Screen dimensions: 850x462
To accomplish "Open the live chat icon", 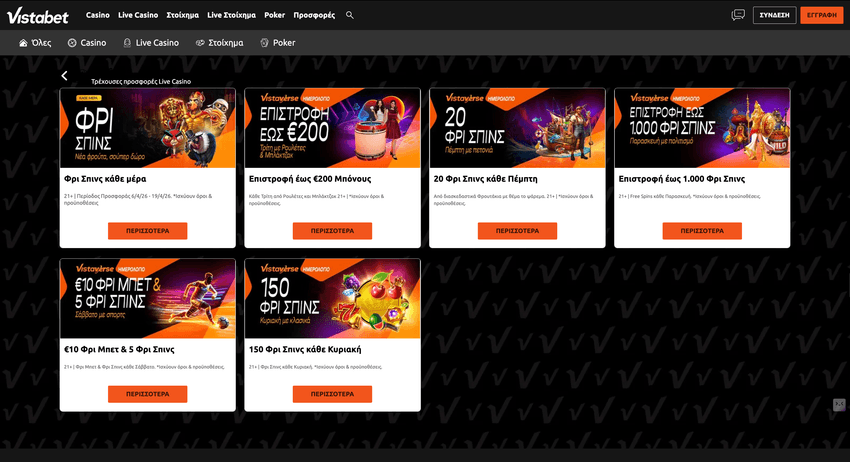I will point(738,15).
